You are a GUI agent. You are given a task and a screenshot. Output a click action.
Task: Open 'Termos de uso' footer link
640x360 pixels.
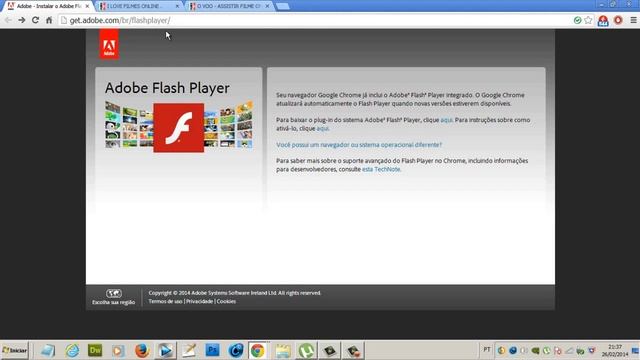pyautogui.click(x=165, y=301)
